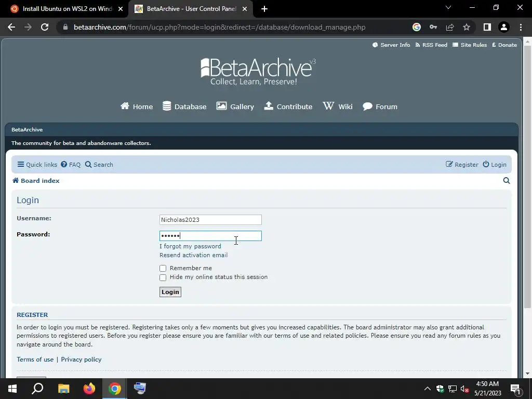Screen dimensions: 532x399
Task: Open the Site Rules link
Action: click(x=470, y=45)
